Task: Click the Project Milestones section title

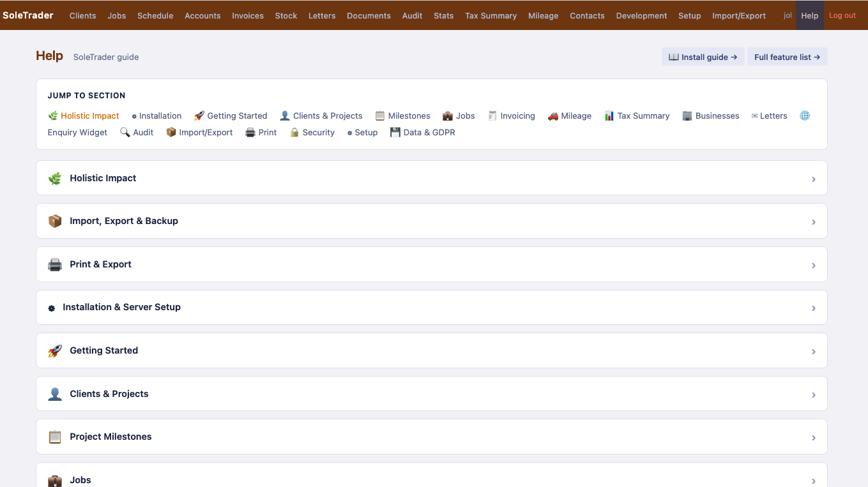Action: 110,437
